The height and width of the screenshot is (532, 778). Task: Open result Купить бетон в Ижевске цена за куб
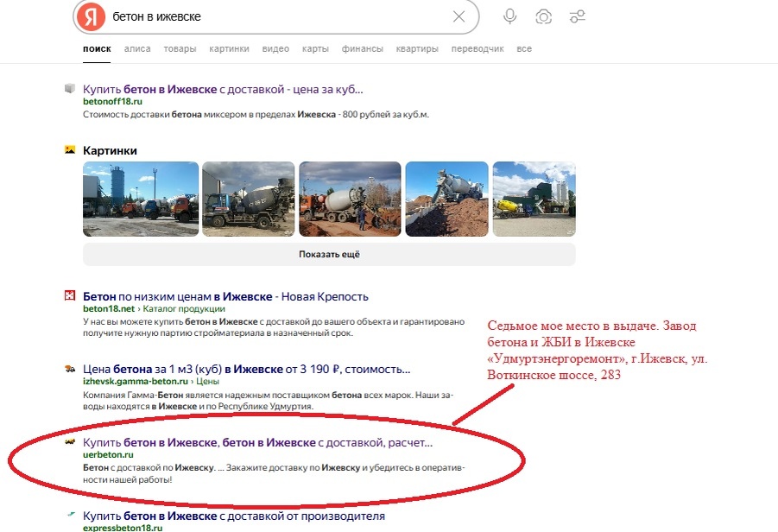223,89
